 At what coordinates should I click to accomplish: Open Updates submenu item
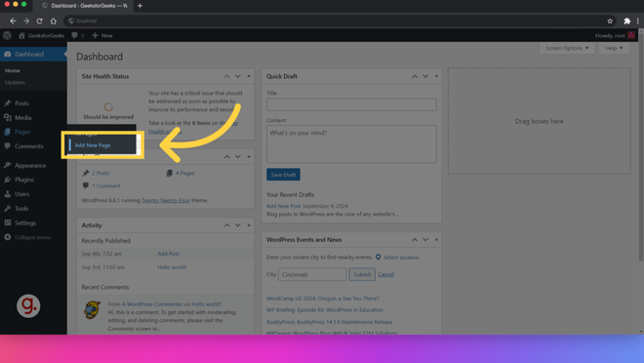click(x=15, y=83)
